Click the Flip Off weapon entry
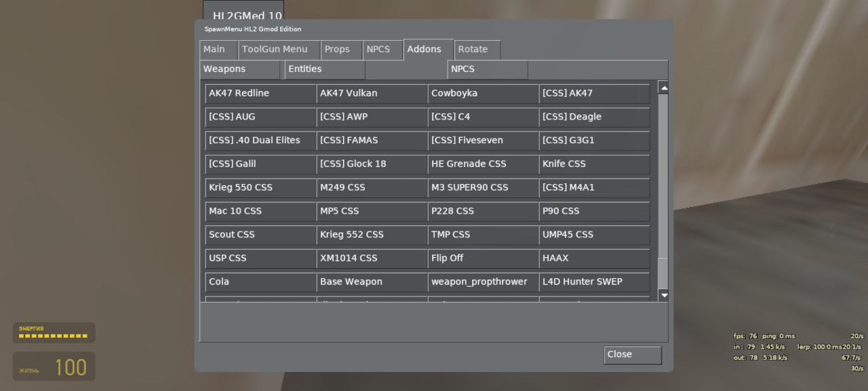Screen dimensions: 868x391 (x=483, y=258)
